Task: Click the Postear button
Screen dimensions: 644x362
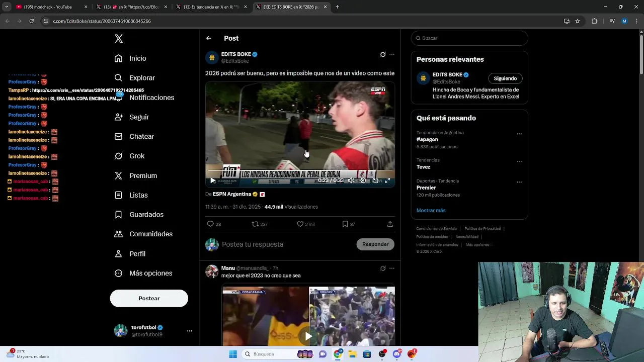Action: pyautogui.click(x=149, y=298)
